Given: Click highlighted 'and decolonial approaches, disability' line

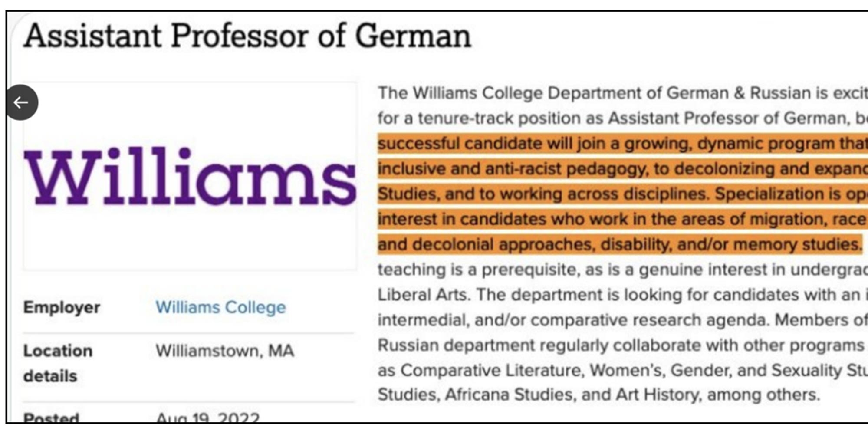Looking at the screenshot, I should 620,244.
